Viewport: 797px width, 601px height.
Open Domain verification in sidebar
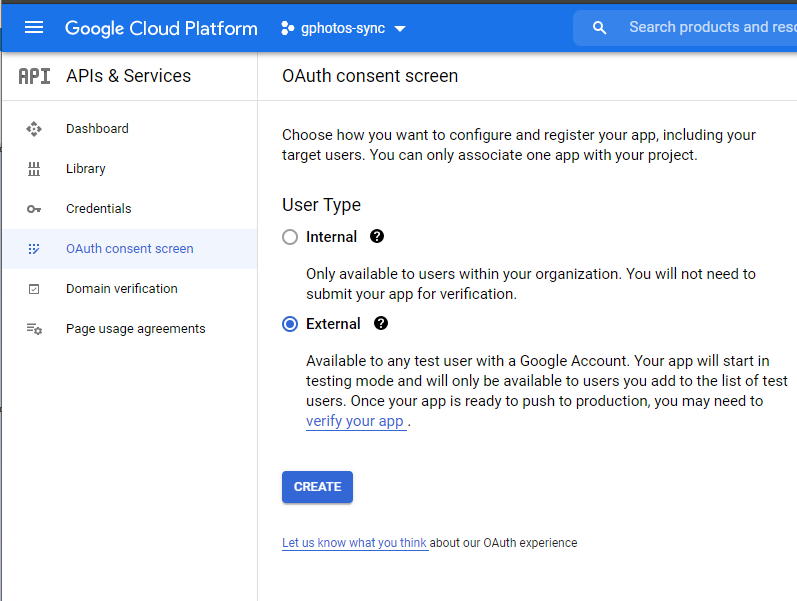point(121,289)
